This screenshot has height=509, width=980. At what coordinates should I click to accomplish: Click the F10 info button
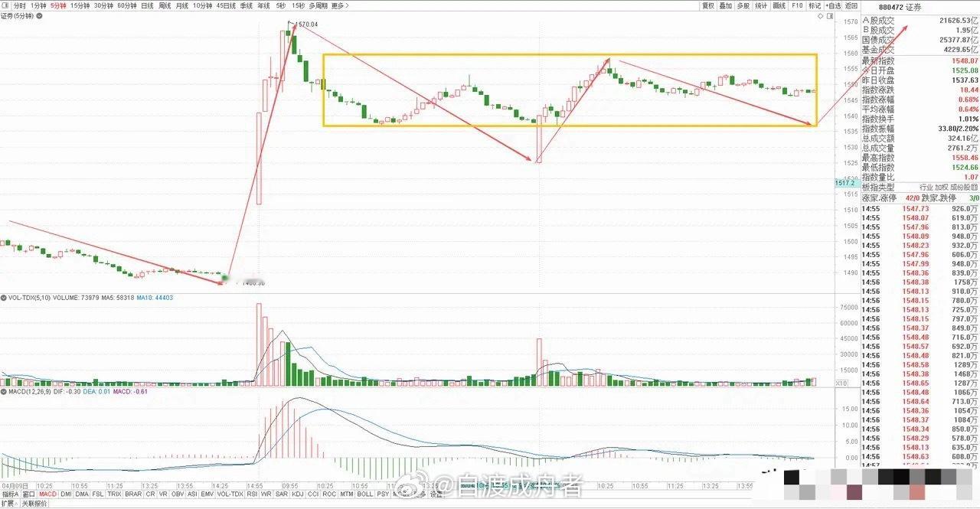[x=797, y=5]
